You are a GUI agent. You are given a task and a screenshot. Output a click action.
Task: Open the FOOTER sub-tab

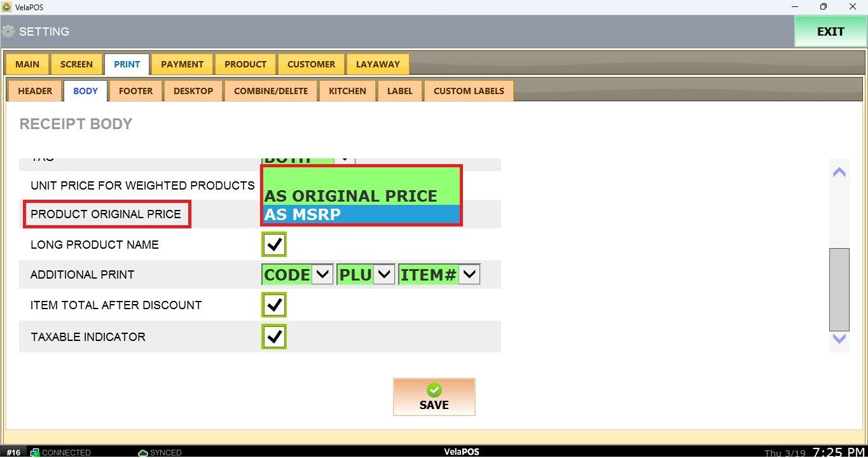click(135, 91)
